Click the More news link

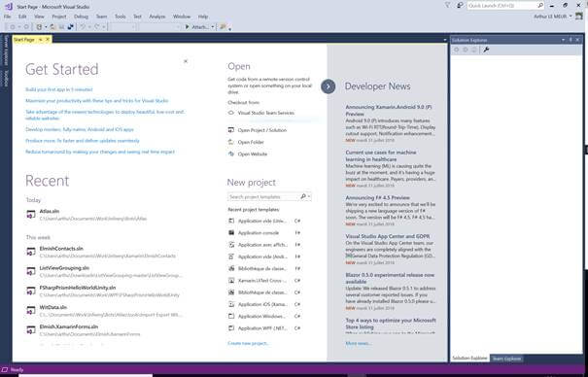(x=359, y=343)
